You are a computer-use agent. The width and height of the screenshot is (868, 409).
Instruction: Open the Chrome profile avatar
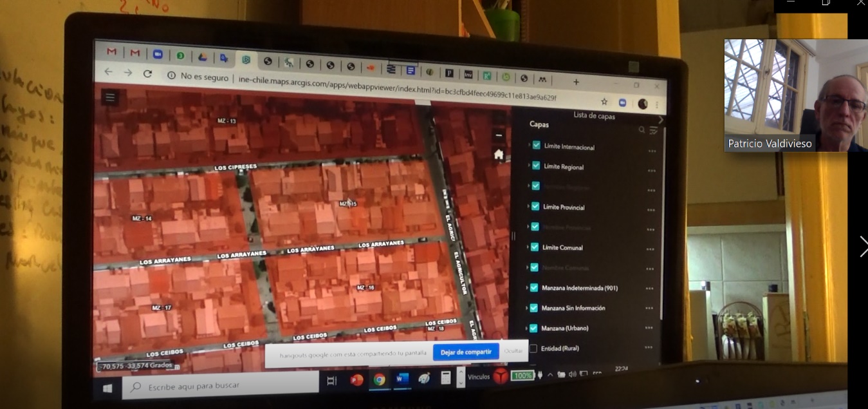point(642,104)
